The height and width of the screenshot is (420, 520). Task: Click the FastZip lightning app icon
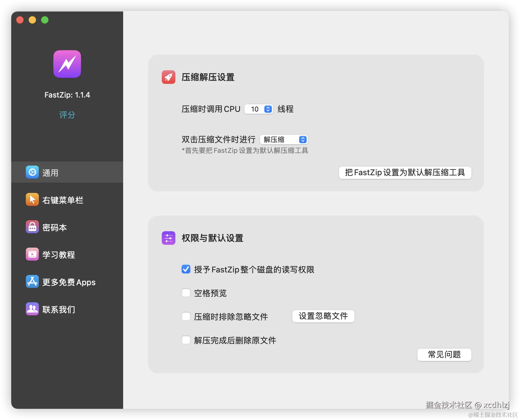(67, 64)
